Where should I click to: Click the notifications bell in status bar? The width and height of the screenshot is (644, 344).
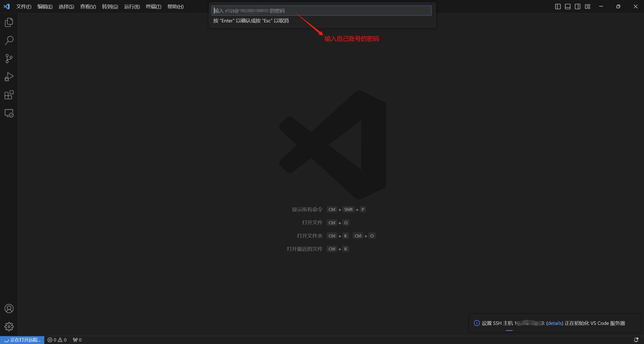pos(636,340)
